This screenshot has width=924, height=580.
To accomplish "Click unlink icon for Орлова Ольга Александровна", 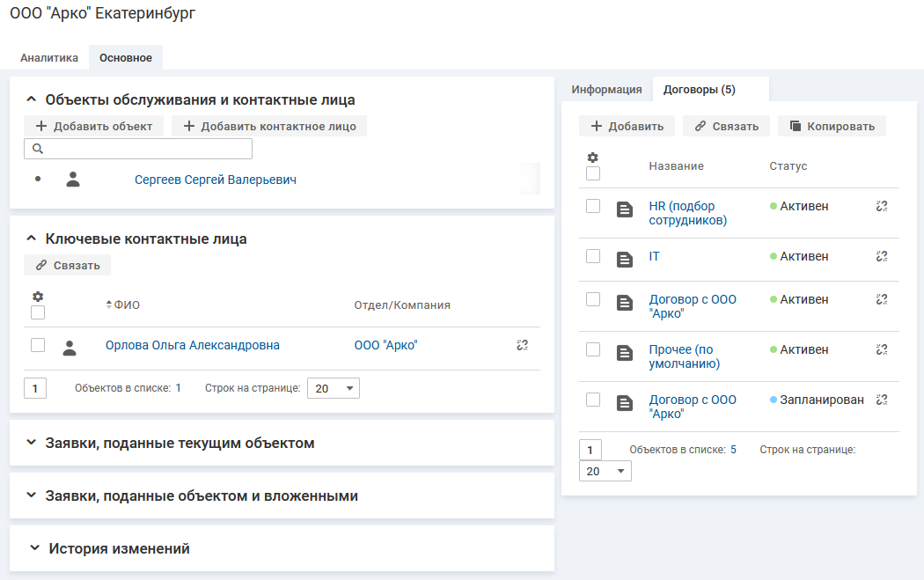I will tap(522, 346).
